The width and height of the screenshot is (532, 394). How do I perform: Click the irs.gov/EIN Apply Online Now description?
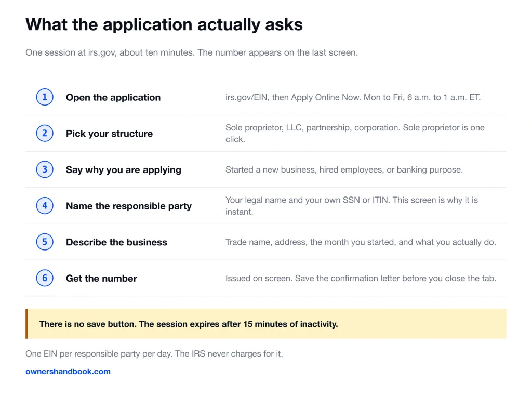click(x=353, y=97)
